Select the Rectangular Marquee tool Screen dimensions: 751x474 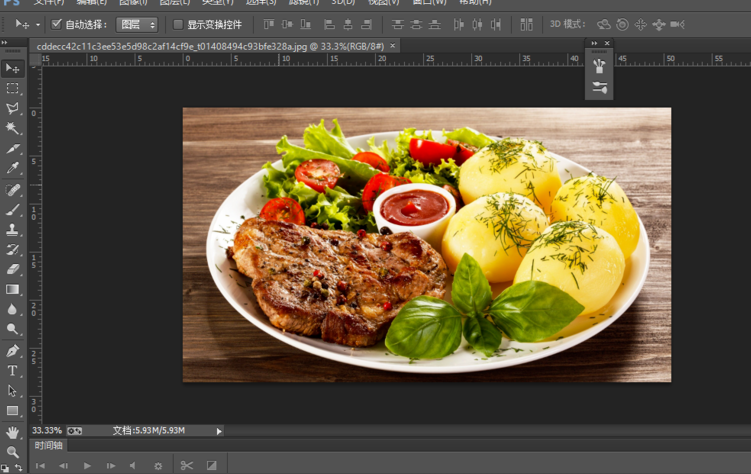[x=13, y=89]
